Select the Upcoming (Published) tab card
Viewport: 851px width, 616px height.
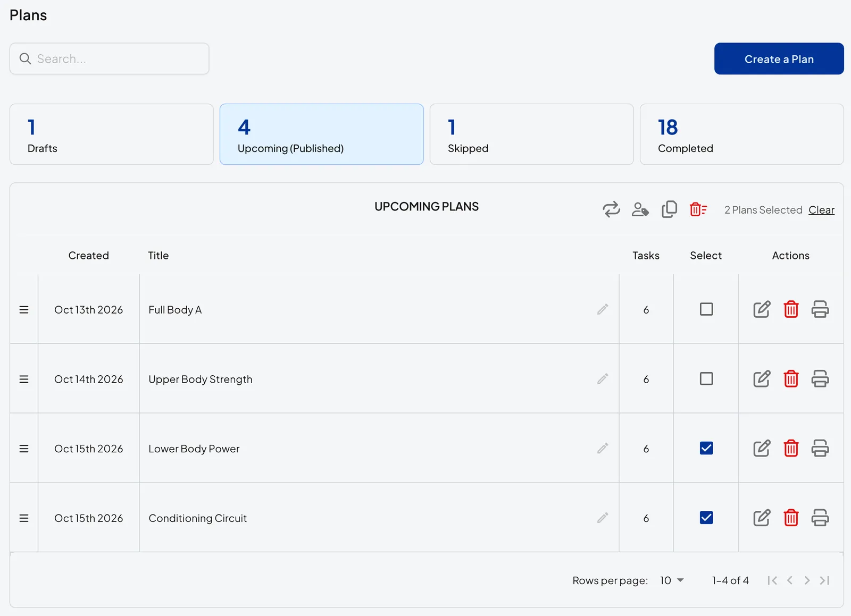tap(322, 134)
